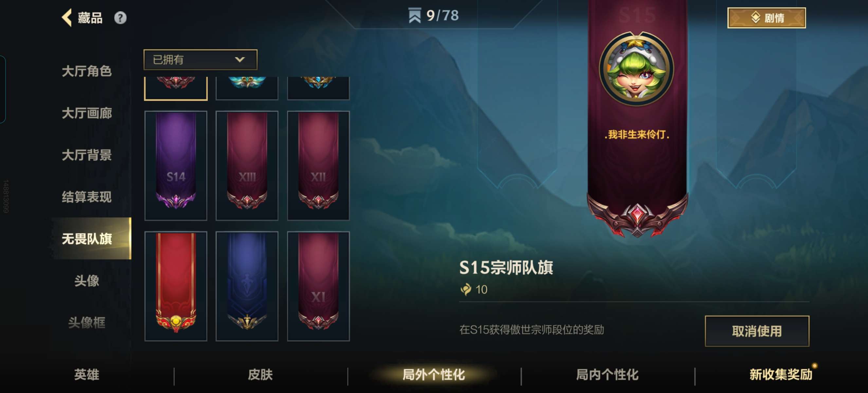The image size is (868, 393).
Task: Select the blue sword emblem banner
Action: point(247,286)
